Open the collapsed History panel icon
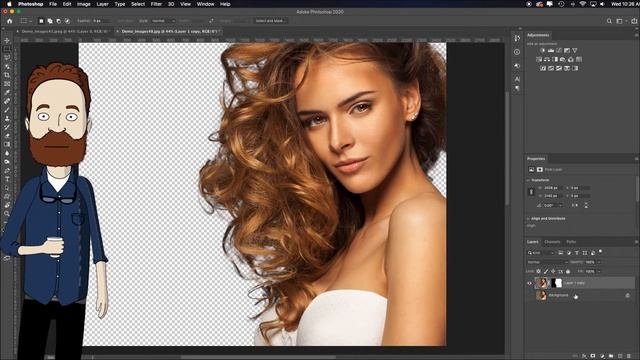The width and height of the screenshot is (640, 360). (x=517, y=38)
